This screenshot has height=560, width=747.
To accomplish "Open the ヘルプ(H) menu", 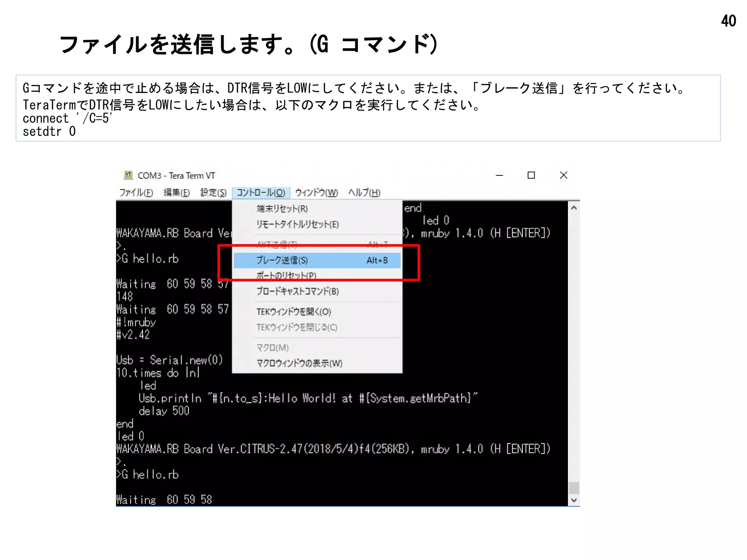I will click(364, 192).
